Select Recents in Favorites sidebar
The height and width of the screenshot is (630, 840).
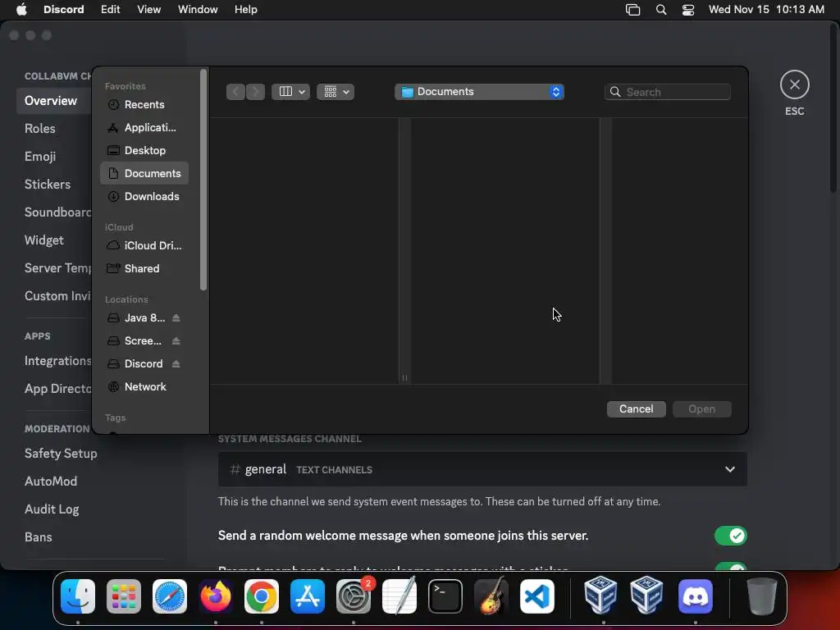pos(144,104)
